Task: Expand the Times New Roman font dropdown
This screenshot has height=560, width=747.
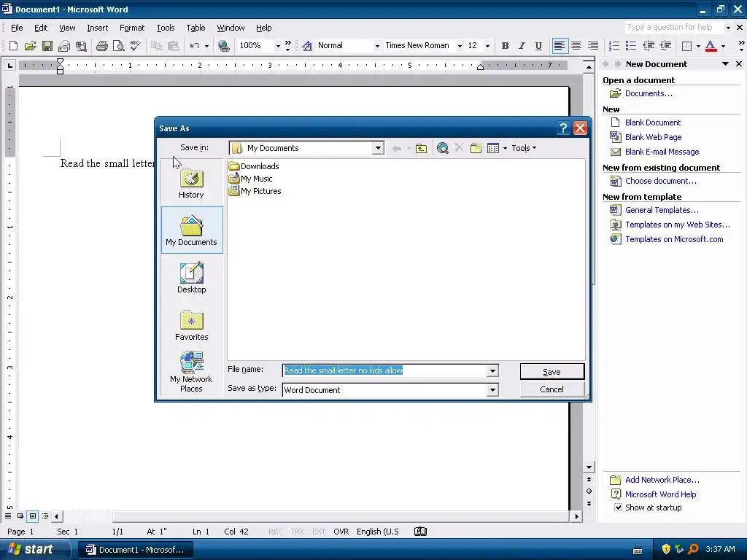Action: click(460, 46)
